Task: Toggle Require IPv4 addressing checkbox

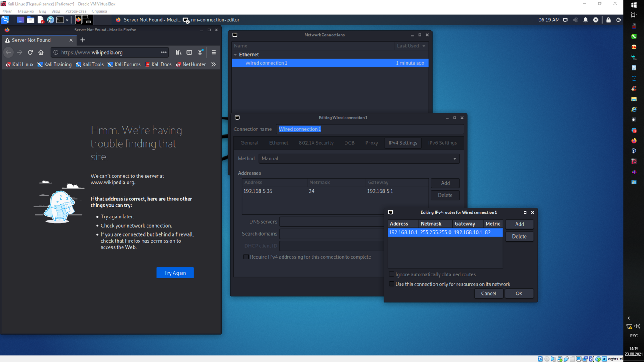Action: [246, 257]
